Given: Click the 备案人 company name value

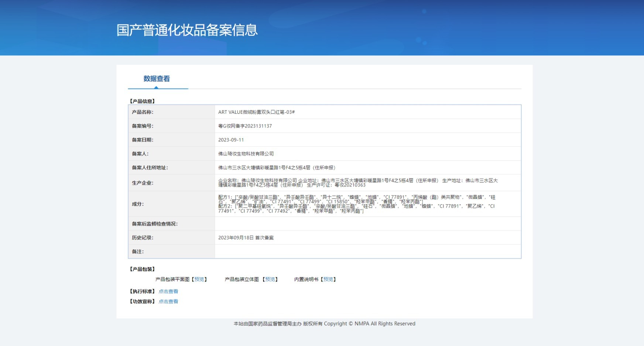Looking at the screenshot, I should tap(246, 154).
